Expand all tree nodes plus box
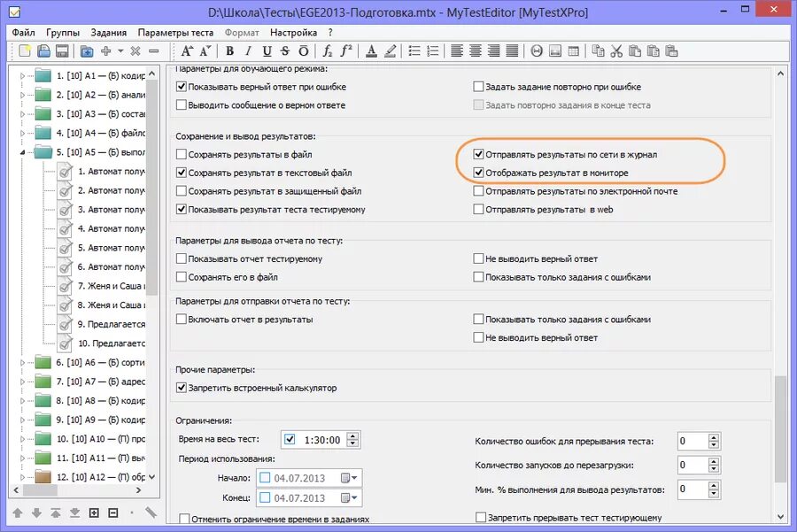Screen dimensions: 797x532 click(94, 513)
